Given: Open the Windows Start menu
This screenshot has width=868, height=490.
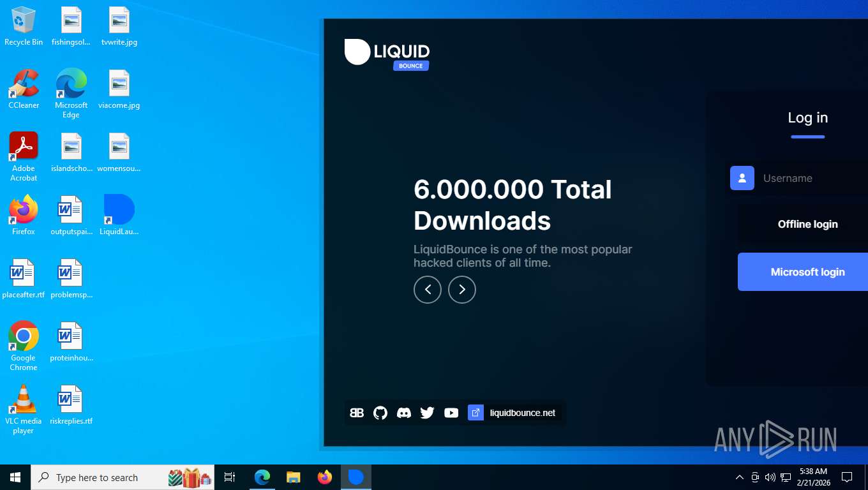Looking at the screenshot, I should pyautogui.click(x=15, y=477).
